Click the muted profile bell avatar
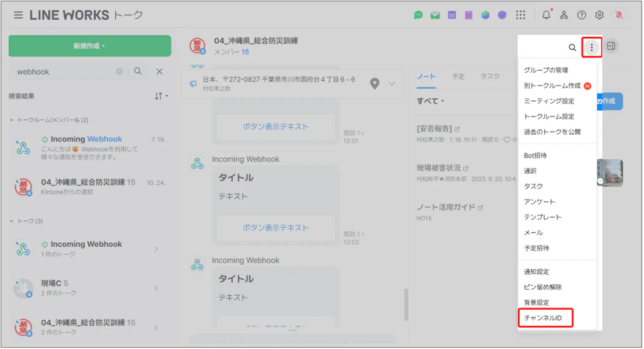 (619, 15)
